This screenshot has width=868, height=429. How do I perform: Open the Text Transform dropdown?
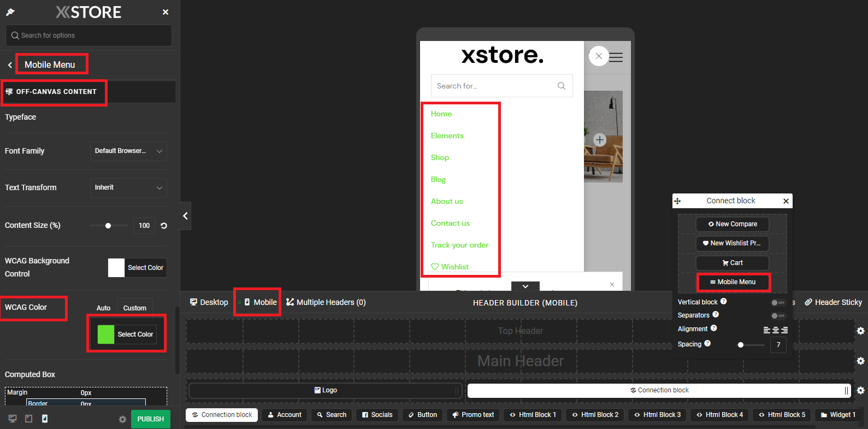click(128, 188)
